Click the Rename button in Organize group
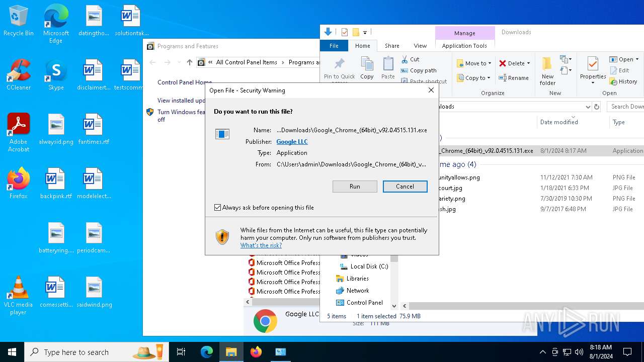 point(514,78)
